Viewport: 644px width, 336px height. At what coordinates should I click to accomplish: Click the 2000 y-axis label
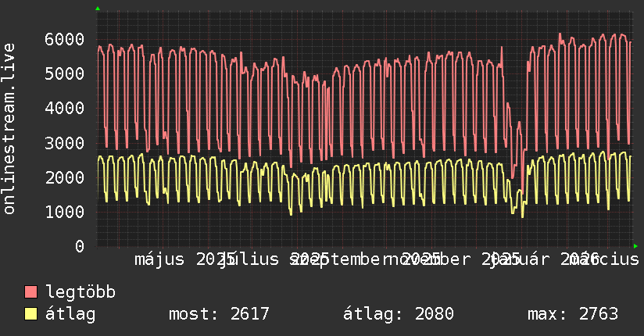pyautogui.click(x=65, y=177)
